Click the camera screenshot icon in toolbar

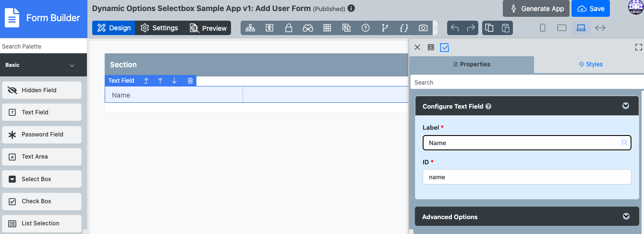(x=423, y=28)
